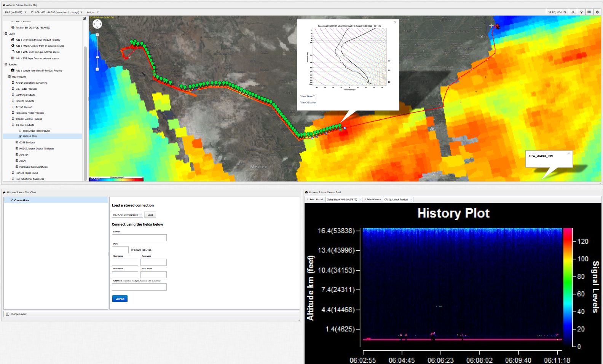This screenshot has width=603, height=364.
Task: Open the HS3 Chat Configuration dropdown
Action: pos(127,215)
